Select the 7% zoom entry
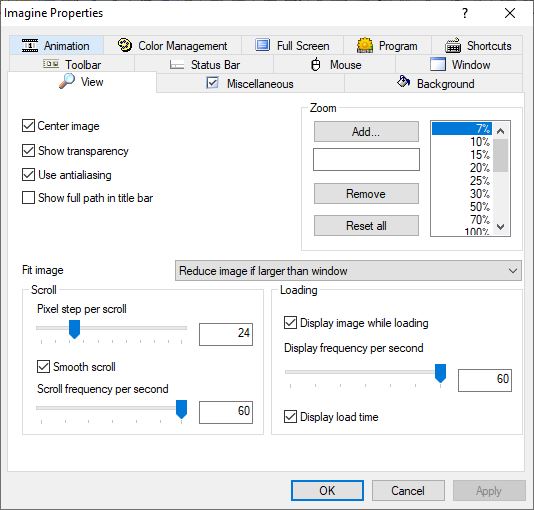This screenshot has width=534, height=510. tap(462, 129)
